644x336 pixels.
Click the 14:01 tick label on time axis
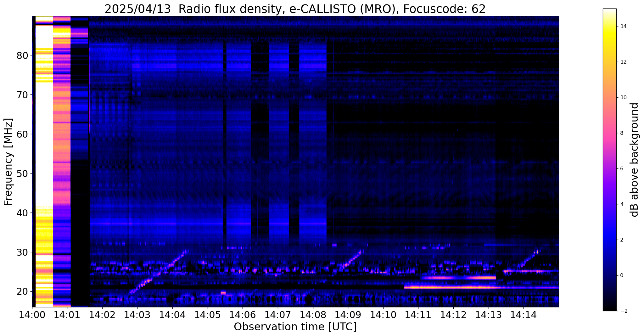click(67, 315)
